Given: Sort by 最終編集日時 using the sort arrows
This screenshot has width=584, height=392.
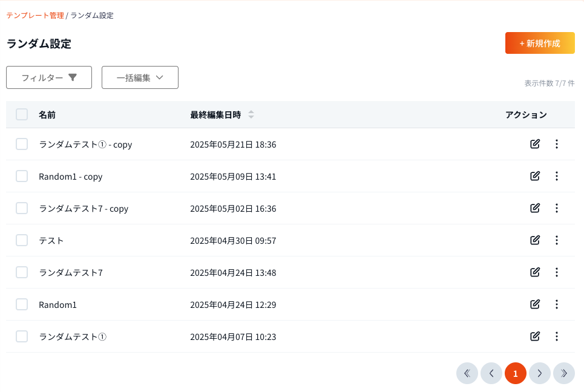Looking at the screenshot, I should coord(251,115).
